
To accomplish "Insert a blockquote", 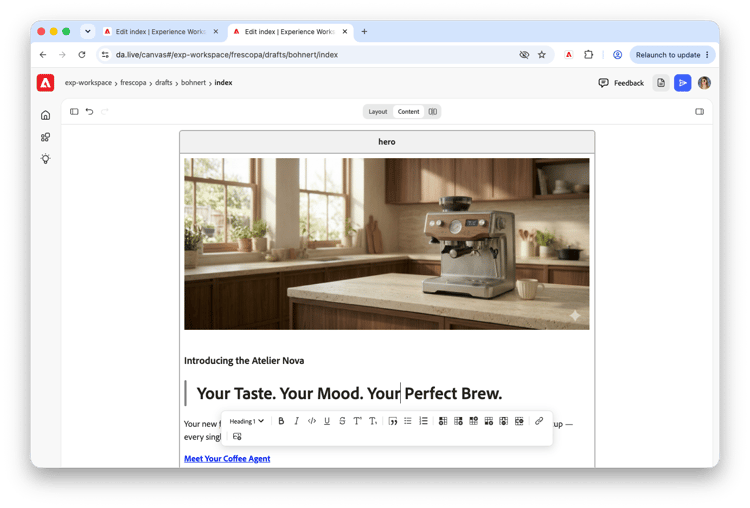I will click(393, 421).
